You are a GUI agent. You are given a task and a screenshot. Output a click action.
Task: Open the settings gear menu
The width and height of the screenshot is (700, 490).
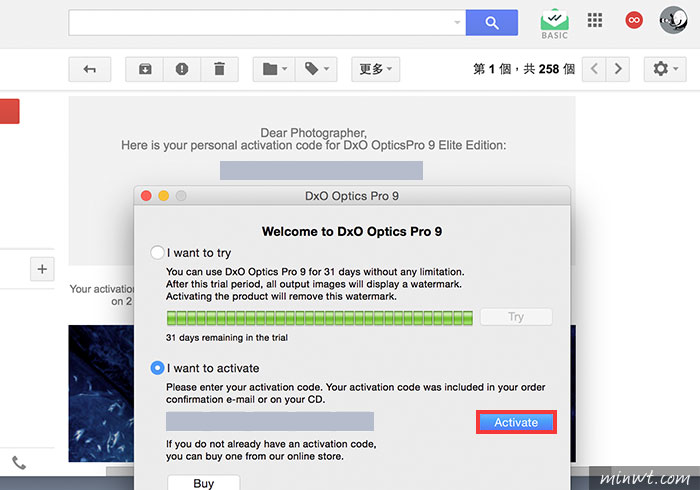(665, 69)
